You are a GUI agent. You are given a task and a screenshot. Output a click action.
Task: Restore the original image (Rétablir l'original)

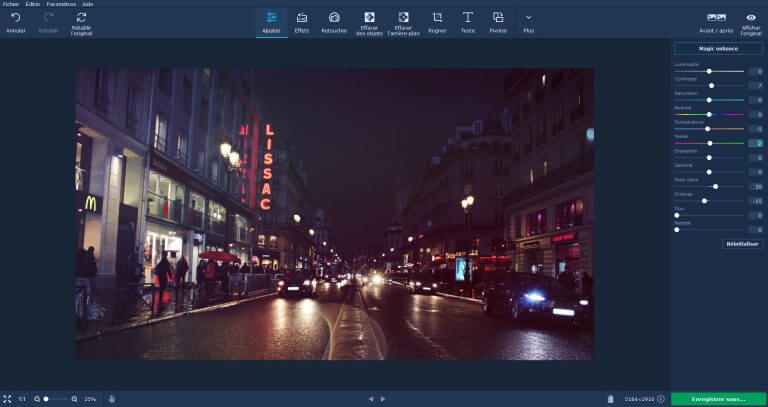81,23
